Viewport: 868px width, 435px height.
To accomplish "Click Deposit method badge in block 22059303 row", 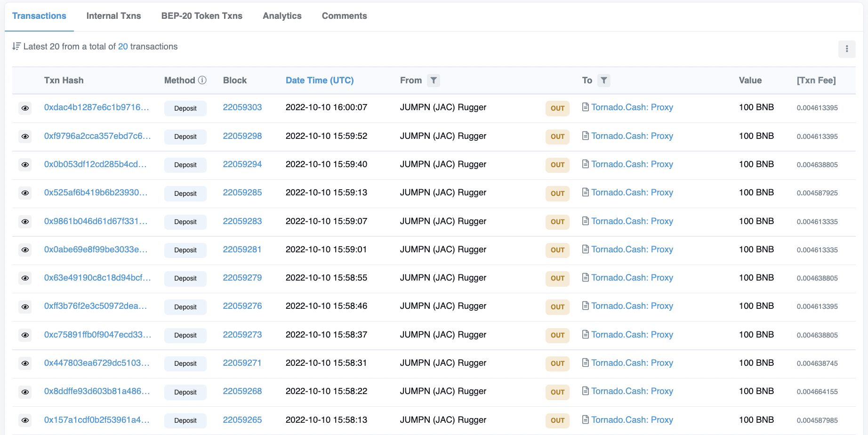I will [x=185, y=108].
